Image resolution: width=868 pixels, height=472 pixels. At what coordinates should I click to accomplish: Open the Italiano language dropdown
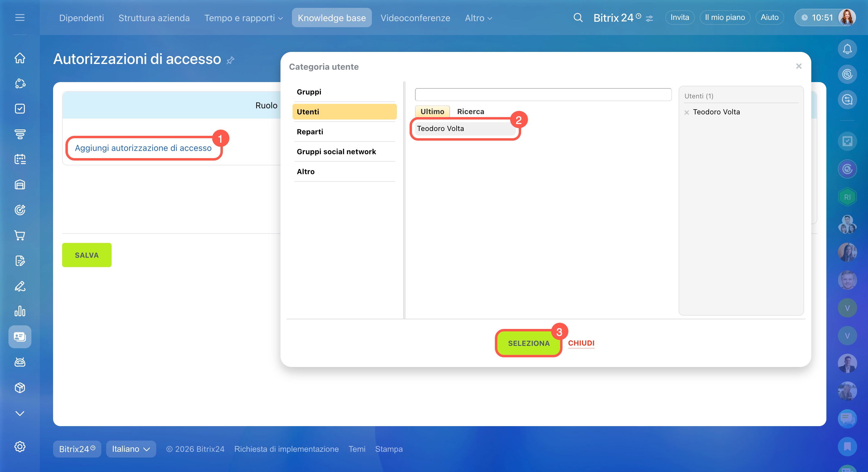[131, 449]
